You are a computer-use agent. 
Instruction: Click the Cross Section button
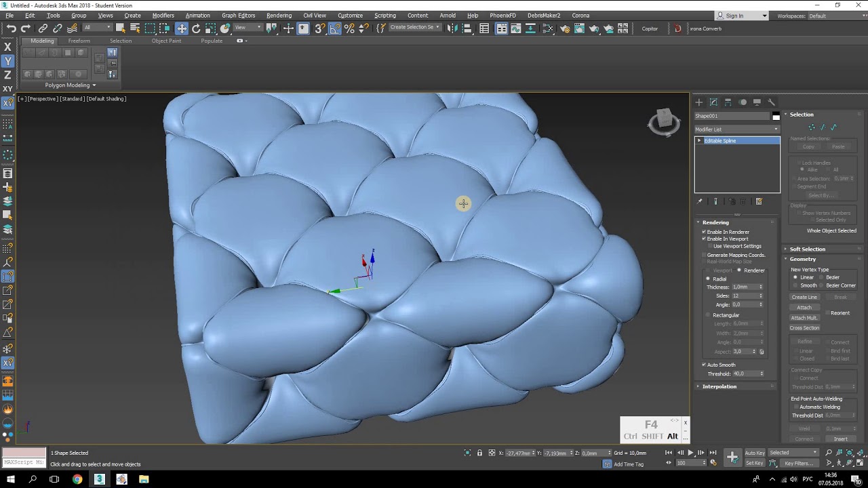click(x=804, y=328)
